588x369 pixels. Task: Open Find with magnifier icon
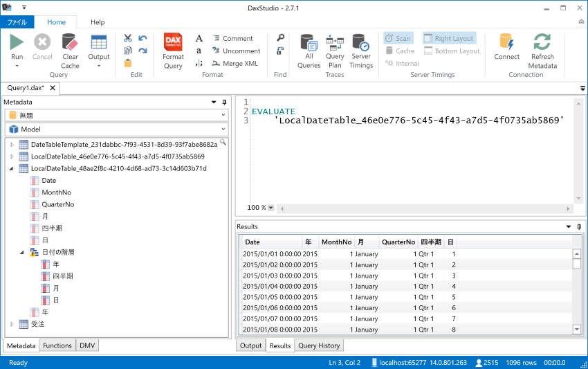coord(280,38)
